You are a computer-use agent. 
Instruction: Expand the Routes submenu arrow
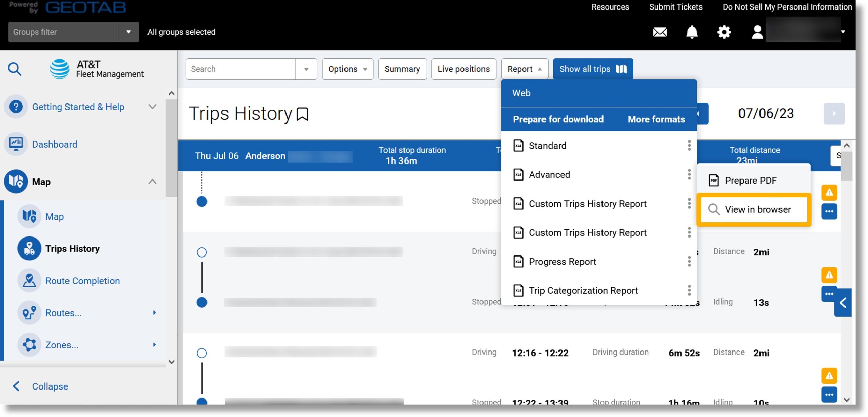point(154,312)
